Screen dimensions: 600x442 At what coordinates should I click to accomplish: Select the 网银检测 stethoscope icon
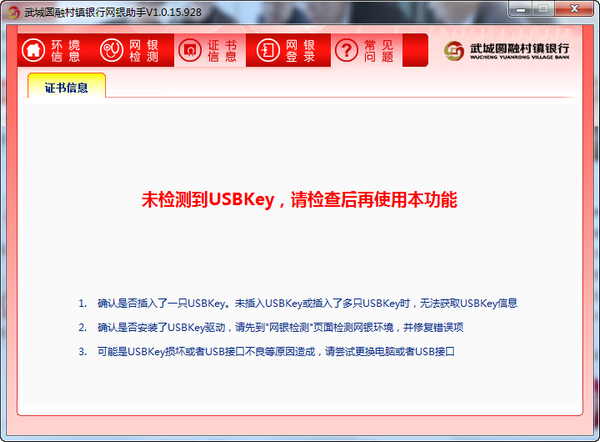(x=111, y=51)
